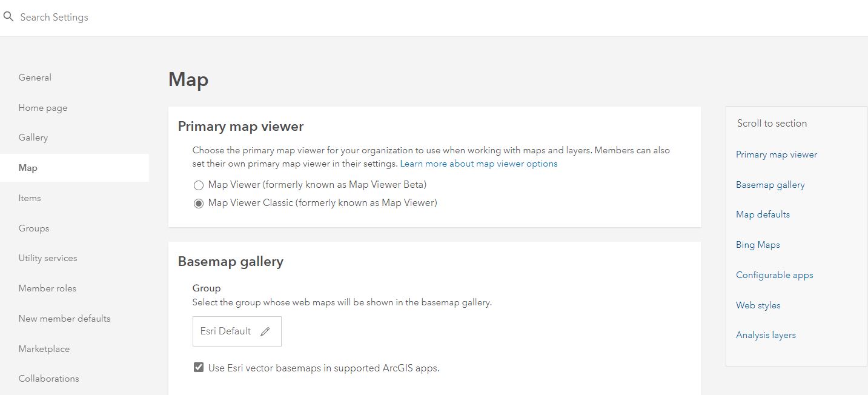
Task: Jump to the Basemap gallery section
Action: 770,185
